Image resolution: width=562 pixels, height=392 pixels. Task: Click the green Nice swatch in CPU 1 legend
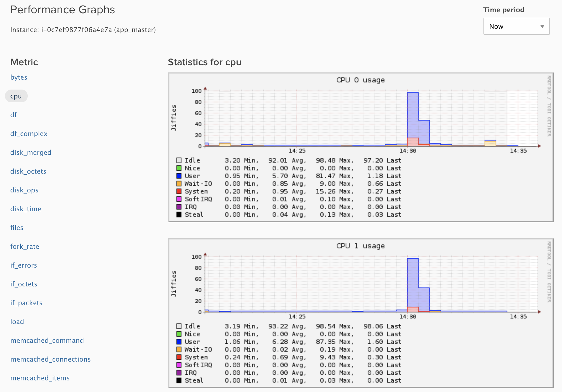[179, 334]
